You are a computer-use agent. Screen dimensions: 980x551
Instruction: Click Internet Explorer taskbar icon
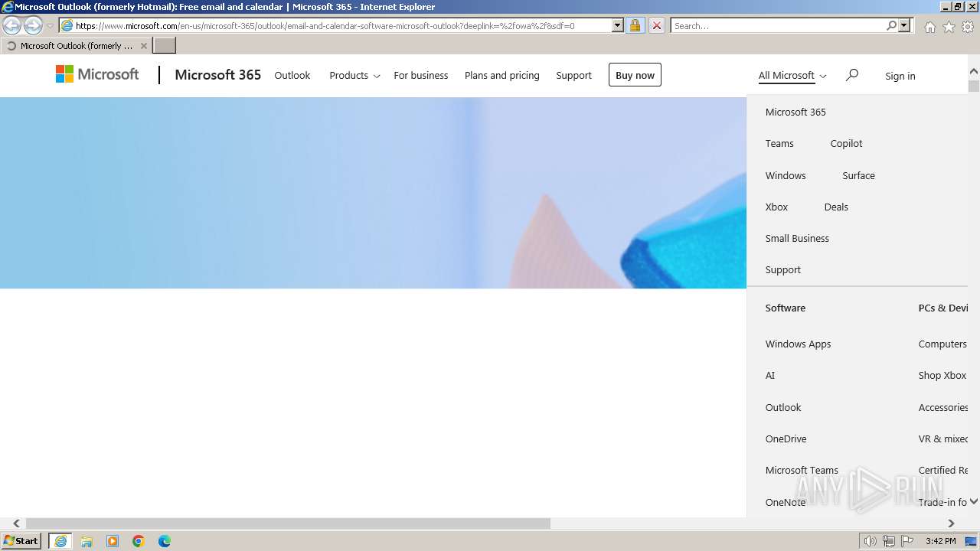click(x=60, y=541)
